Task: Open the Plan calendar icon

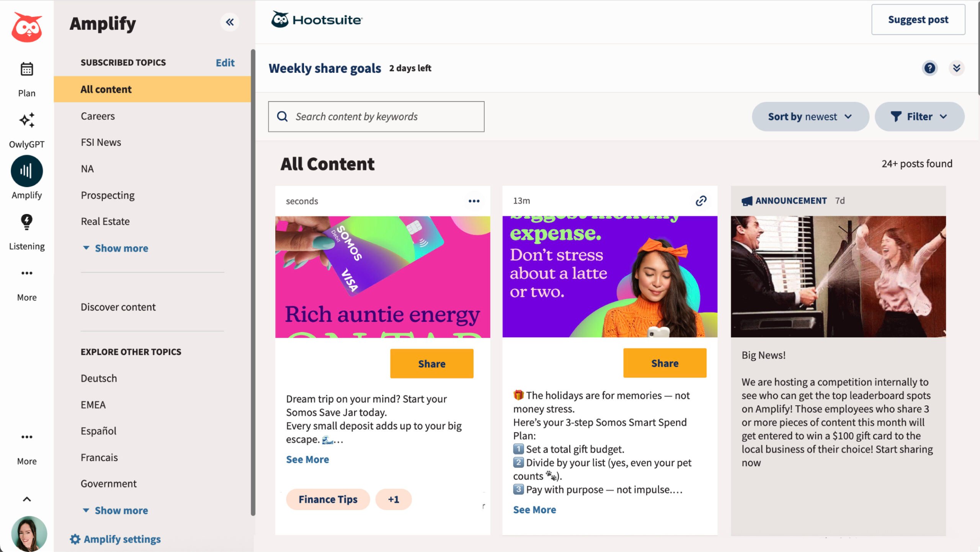Action: click(x=26, y=70)
